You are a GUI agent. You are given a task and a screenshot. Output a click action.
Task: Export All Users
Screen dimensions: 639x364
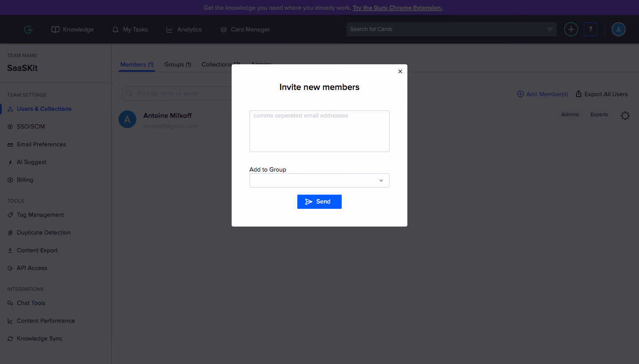click(602, 94)
